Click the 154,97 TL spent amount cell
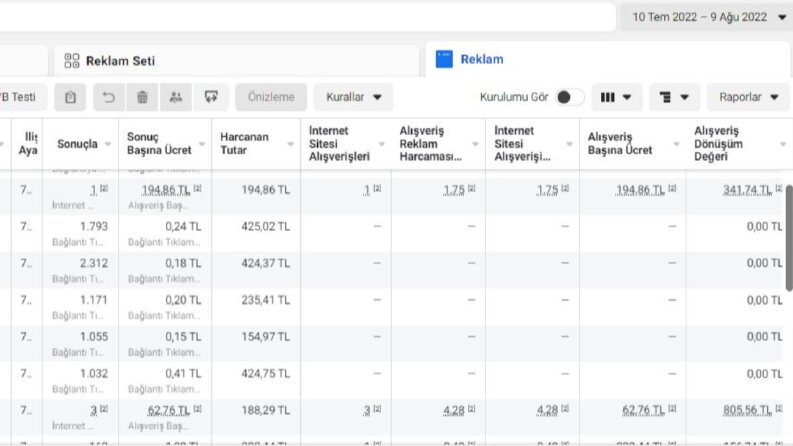This screenshot has width=793, height=446. click(x=266, y=337)
